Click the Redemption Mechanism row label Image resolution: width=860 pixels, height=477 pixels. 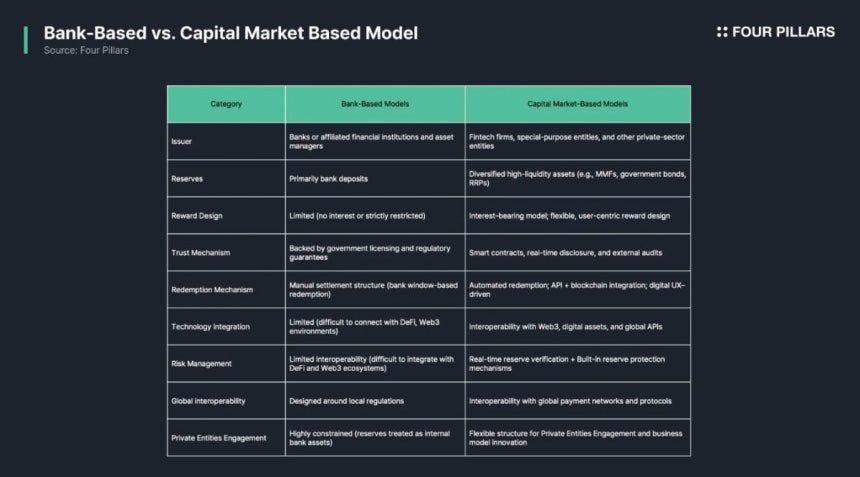point(212,290)
